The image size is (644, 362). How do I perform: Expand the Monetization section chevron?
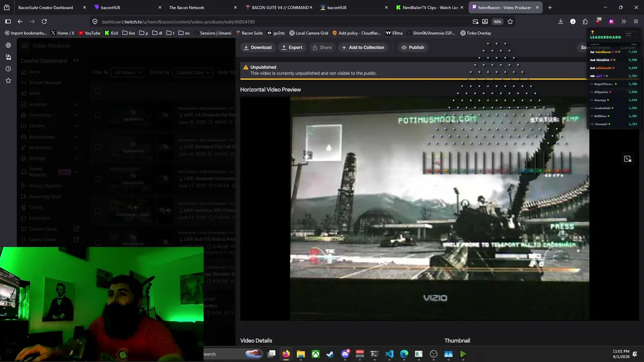[x=76, y=137]
